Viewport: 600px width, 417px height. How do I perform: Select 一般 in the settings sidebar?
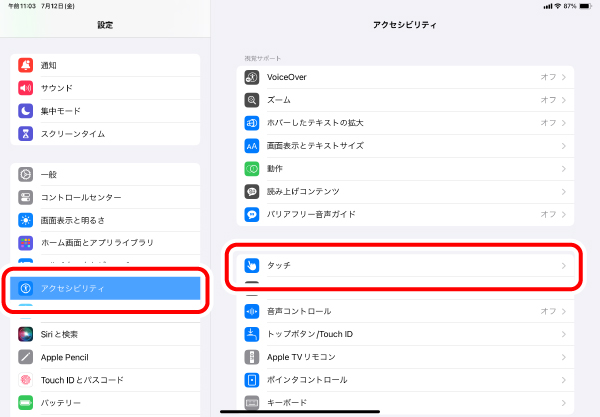[x=105, y=174]
